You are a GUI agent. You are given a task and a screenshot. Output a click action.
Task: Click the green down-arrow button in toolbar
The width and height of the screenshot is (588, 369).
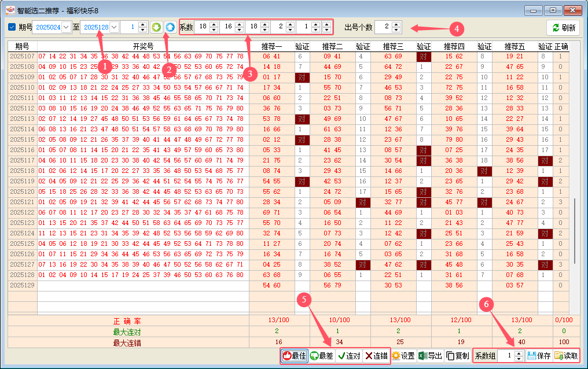[156, 27]
